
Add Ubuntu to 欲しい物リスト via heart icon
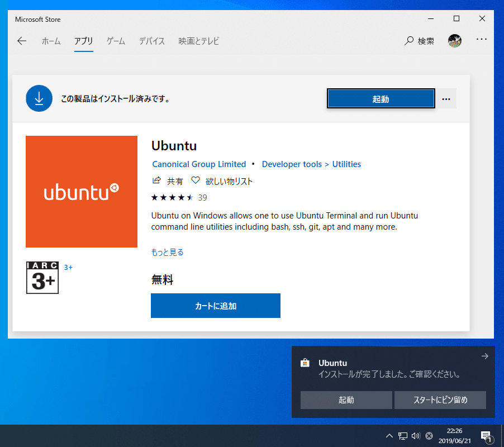click(x=195, y=180)
